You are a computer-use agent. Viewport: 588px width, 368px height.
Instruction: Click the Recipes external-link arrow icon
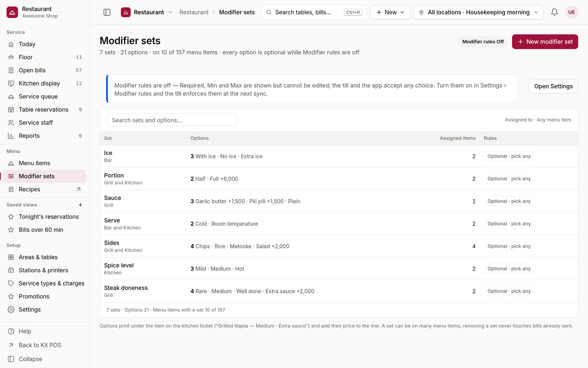(x=78, y=190)
